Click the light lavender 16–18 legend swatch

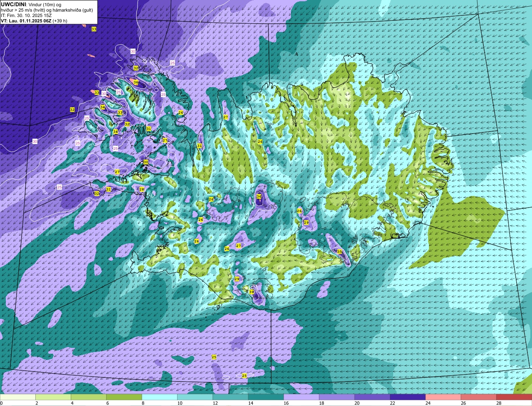point(301,397)
